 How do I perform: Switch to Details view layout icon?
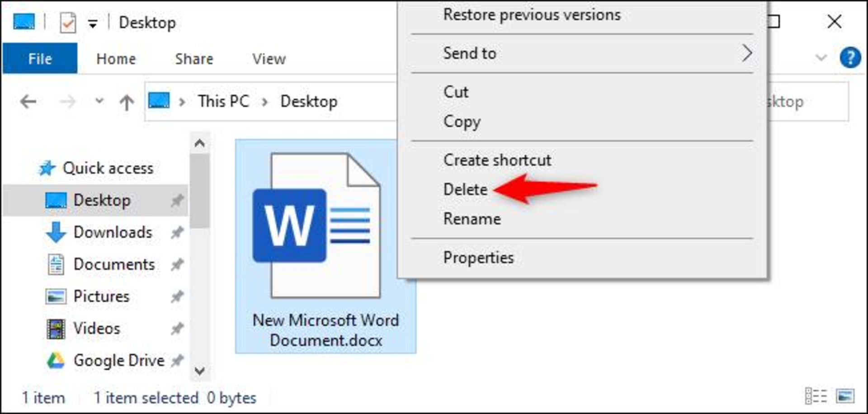(x=815, y=396)
